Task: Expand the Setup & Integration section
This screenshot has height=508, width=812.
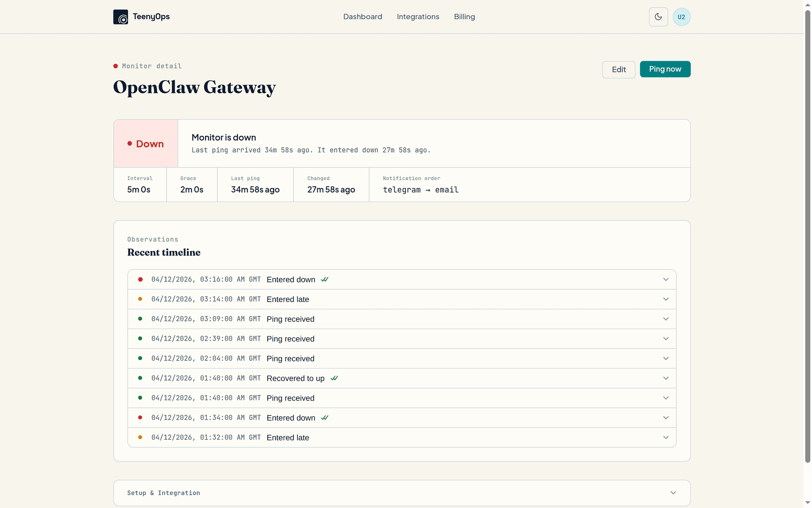Action: point(402,493)
